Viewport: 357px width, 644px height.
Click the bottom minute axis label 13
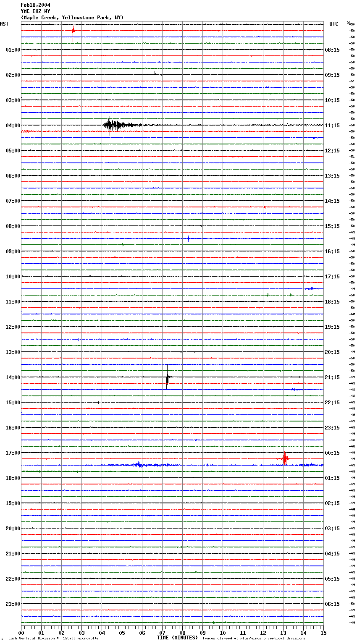[283, 633]
